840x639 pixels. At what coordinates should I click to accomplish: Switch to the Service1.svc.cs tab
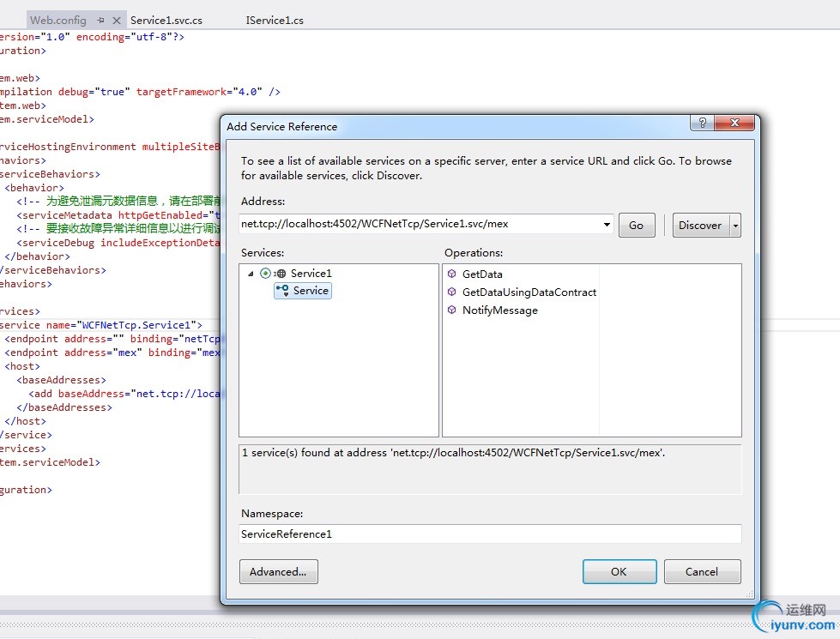pyautogui.click(x=166, y=21)
